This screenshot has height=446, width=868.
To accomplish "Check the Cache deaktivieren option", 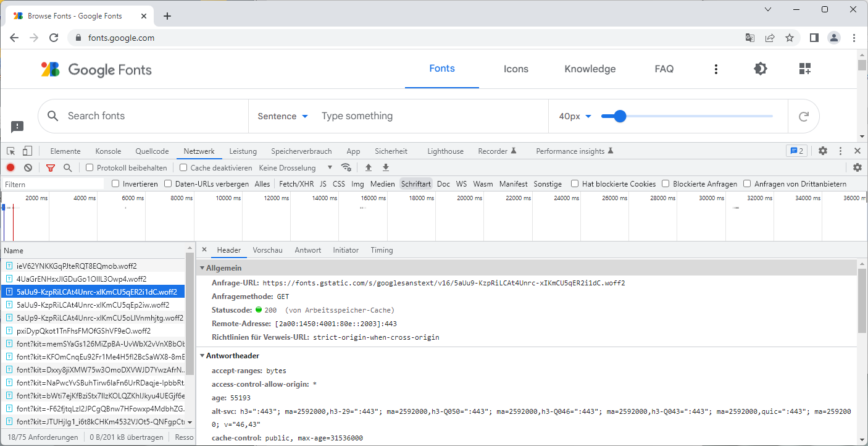I will [x=183, y=167].
